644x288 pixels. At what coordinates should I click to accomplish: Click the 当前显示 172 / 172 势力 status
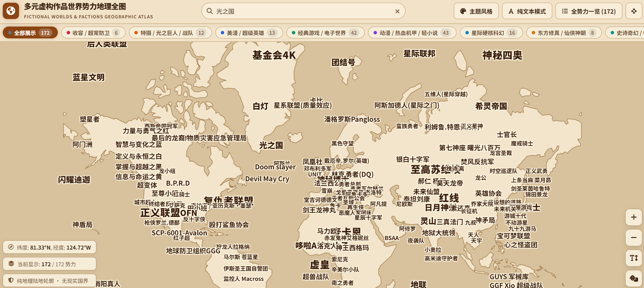(x=49, y=264)
